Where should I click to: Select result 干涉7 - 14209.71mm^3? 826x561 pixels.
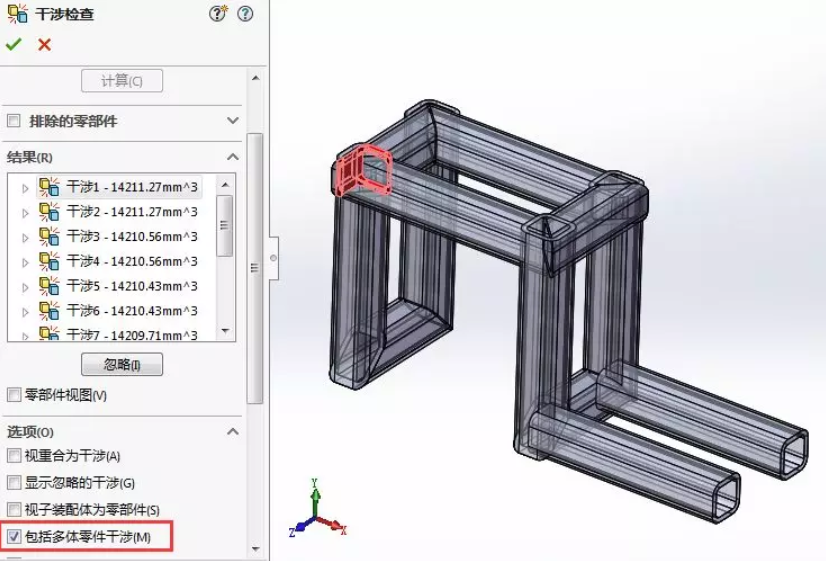(x=132, y=335)
